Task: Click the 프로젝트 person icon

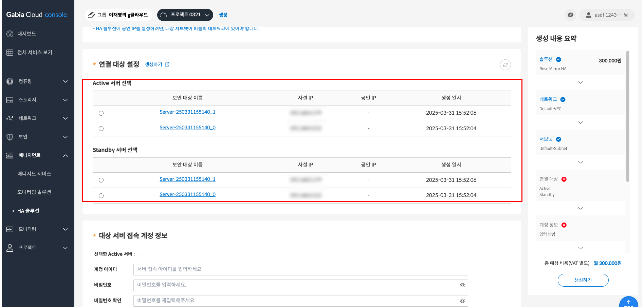Action: point(10,248)
